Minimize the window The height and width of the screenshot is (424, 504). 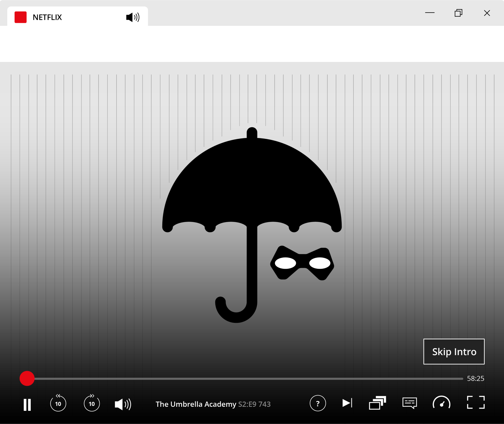[x=430, y=13]
